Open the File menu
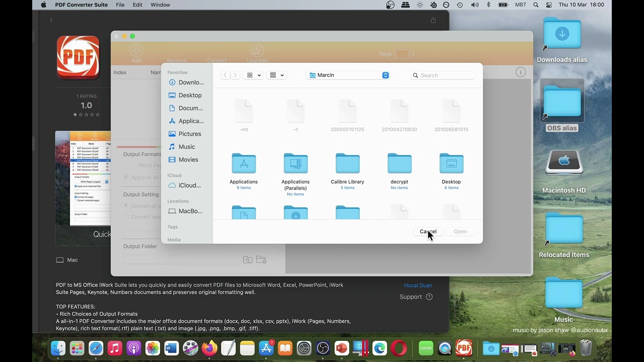 tap(120, 5)
